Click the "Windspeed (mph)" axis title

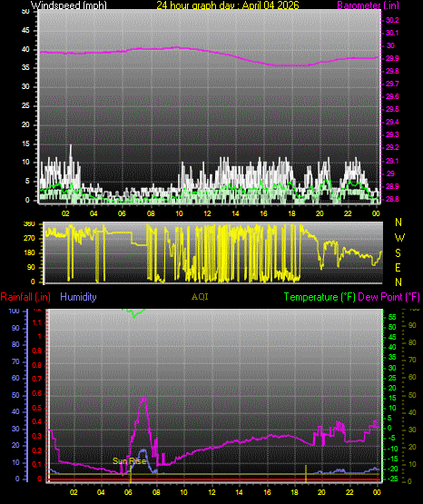pyautogui.click(x=68, y=5)
